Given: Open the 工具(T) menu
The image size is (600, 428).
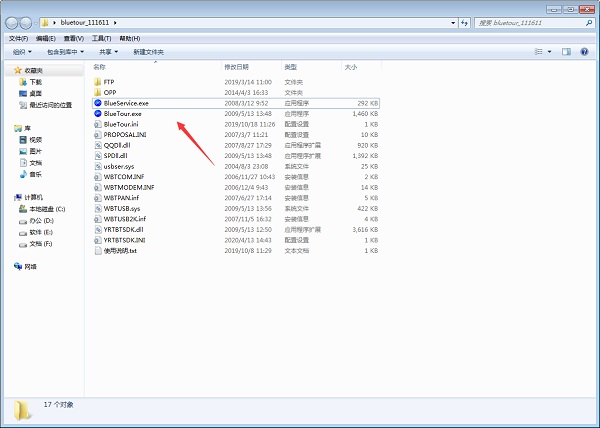Looking at the screenshot, I should tap(101, 37).
